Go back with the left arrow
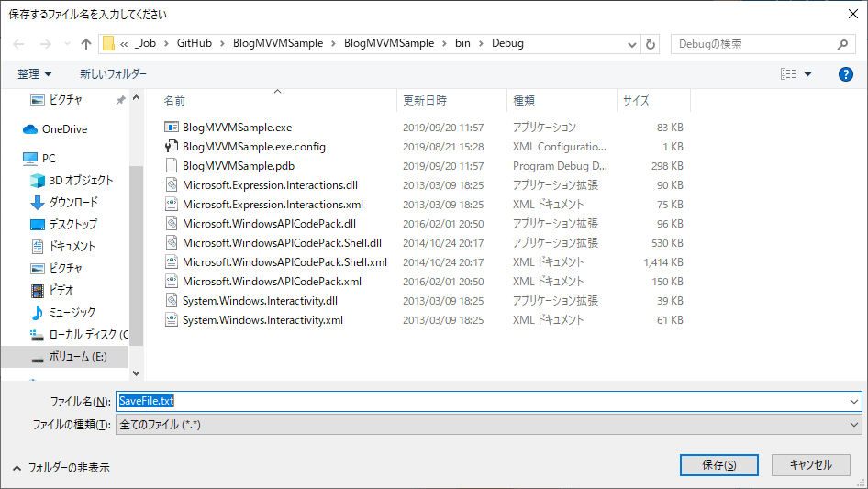This screenshot has height=489, width=868. coord(18,44)
